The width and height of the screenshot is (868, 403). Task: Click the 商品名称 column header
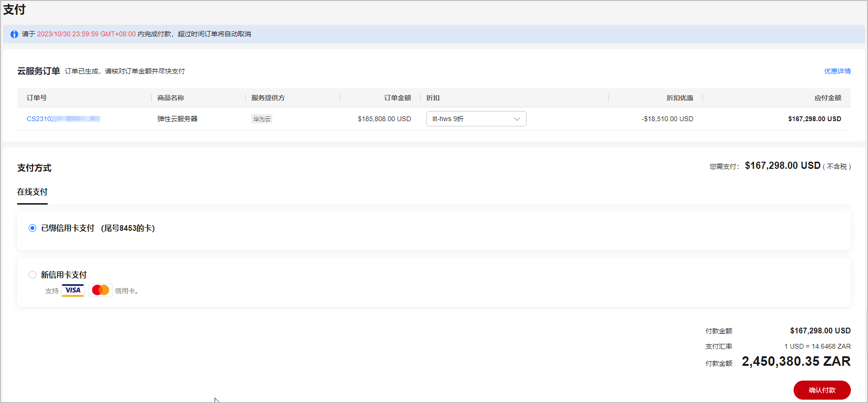(x=171, y=98)
